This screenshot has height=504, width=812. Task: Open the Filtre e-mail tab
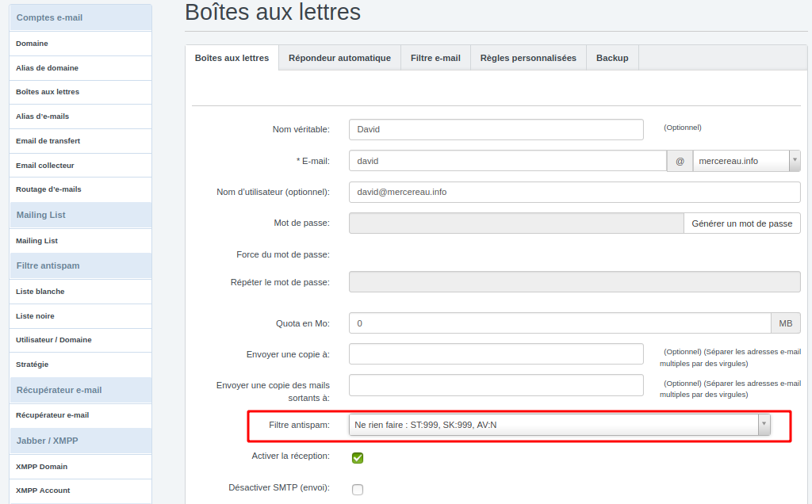[x=435, y=58]
